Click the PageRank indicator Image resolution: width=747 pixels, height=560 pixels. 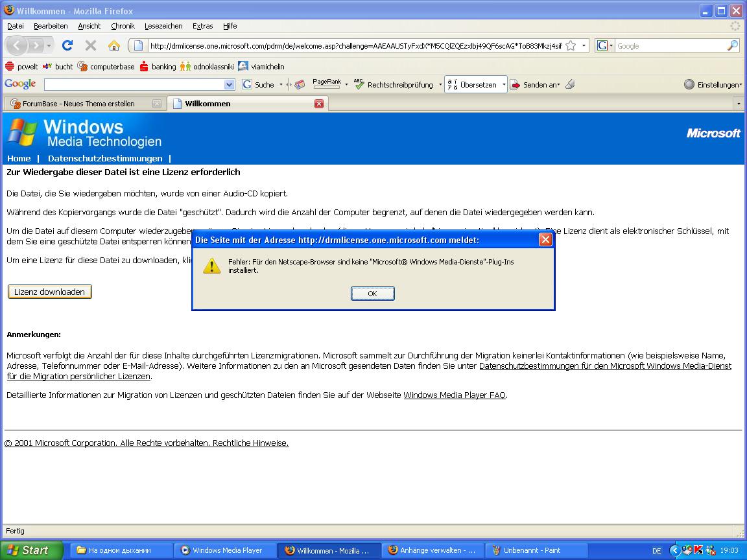coord(327,84)
